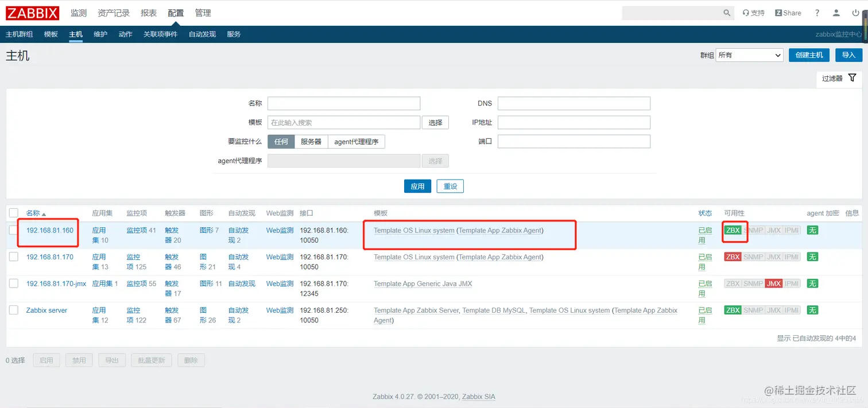
Task: Click the search magnifier icon
Action: tap(727, 13)
